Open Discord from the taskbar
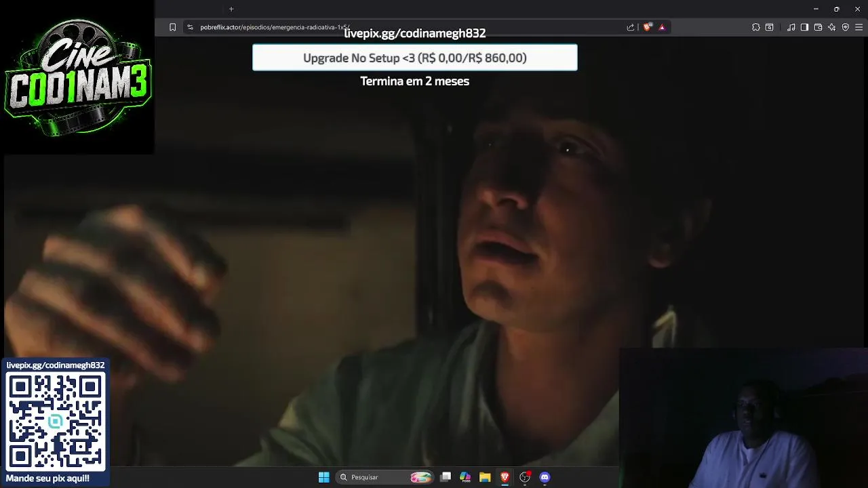Screen dimensions: 868x488 545,477
